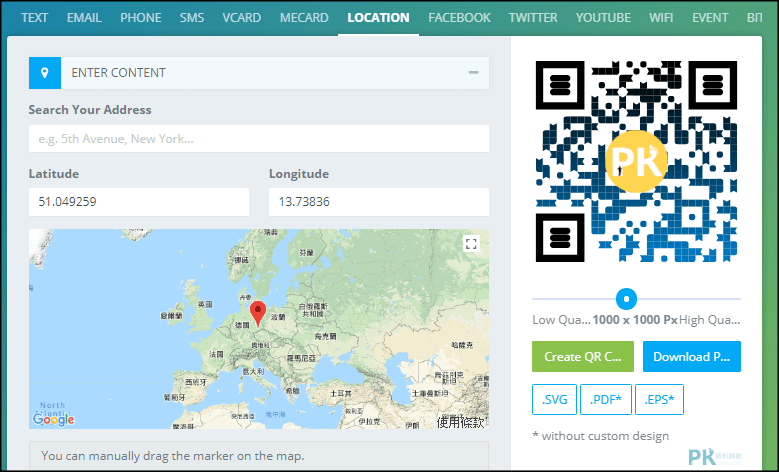Click the Longitude input field
The image size is (779, 472).
pos(379,202)
